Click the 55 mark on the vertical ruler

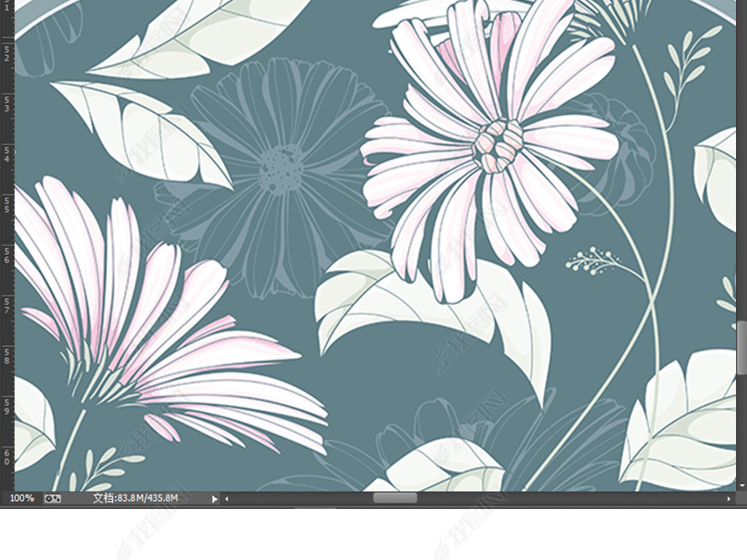(x=7, y=204)
